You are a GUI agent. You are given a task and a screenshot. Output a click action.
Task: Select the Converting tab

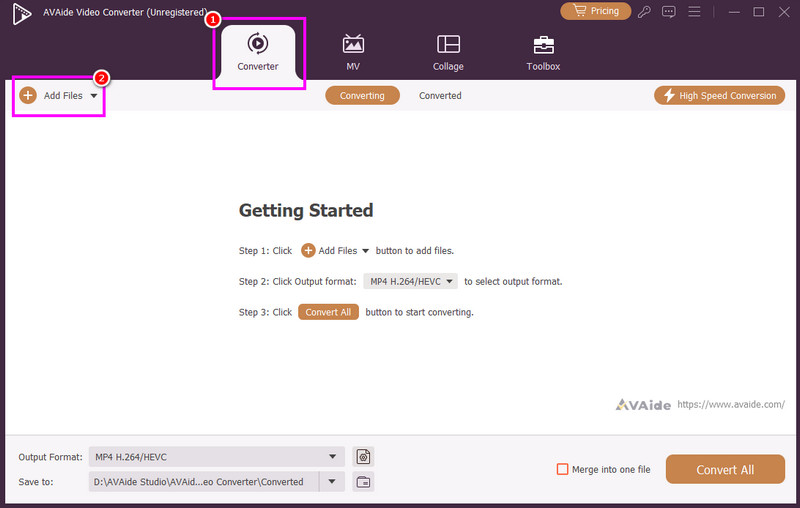(362, 96)
